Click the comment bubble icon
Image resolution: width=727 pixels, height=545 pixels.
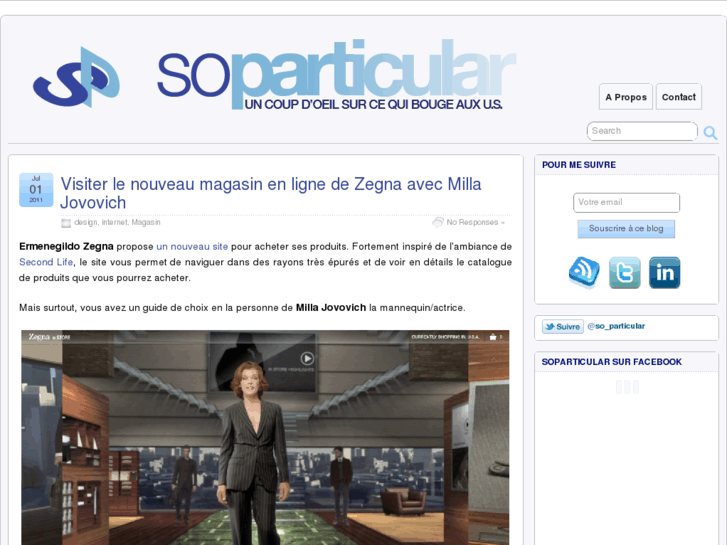(x=438, y=222)
